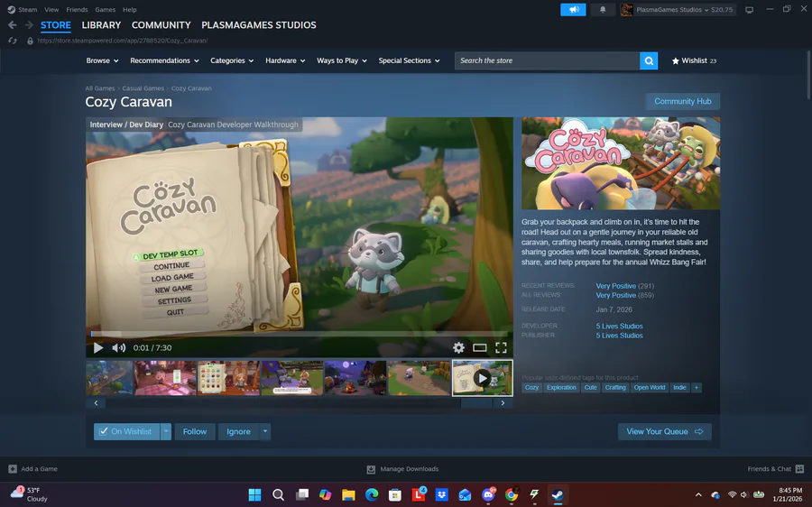Click Add a Game plus icon
812x507 pixels.
[x=13, y=469]
